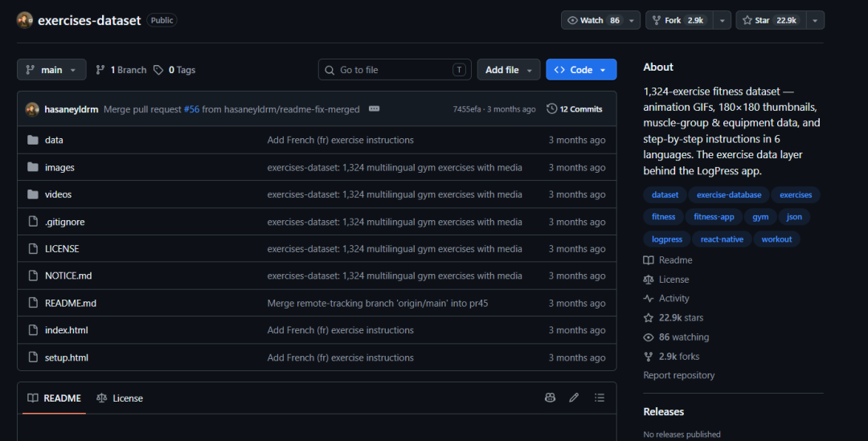Click the magnifier icon in Go to file
This screenshot has width=868, height=441.
click(330, 70)
